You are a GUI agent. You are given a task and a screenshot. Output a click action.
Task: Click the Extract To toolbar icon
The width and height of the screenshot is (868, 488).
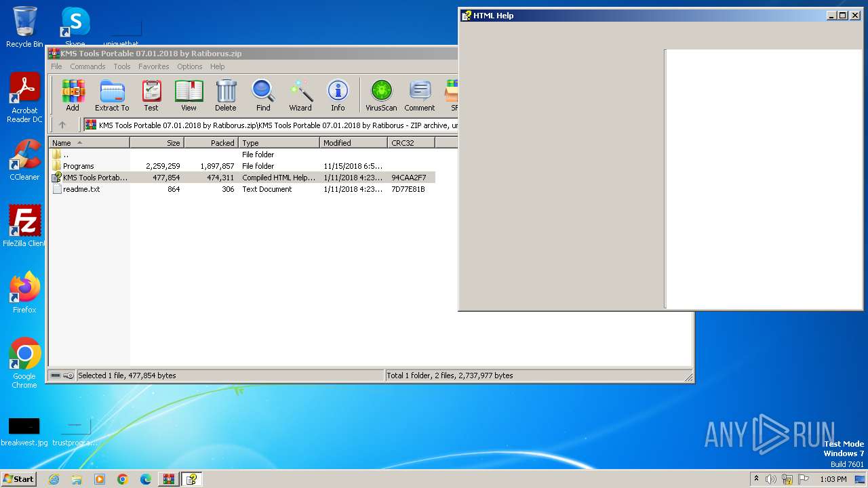[112, 95]
